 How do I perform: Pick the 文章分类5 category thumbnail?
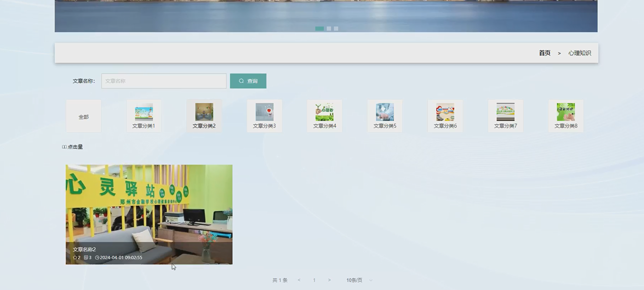click(385, 112)
